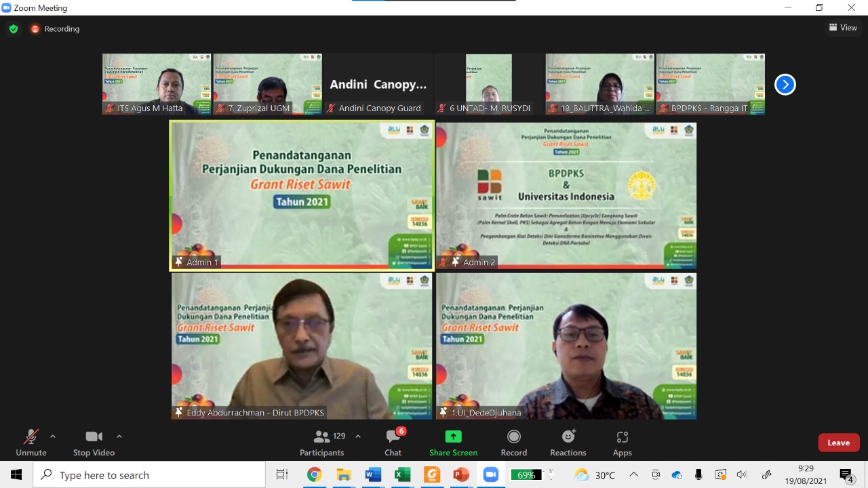
Task: Open PowerPoint from the taskbar
Action: pos(461,475)
